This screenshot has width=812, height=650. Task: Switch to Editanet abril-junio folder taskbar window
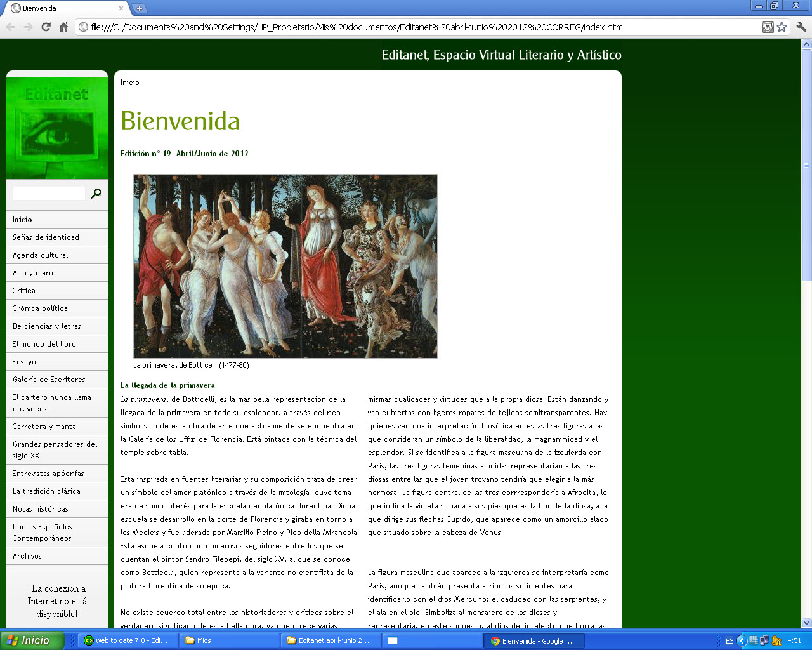331,640
